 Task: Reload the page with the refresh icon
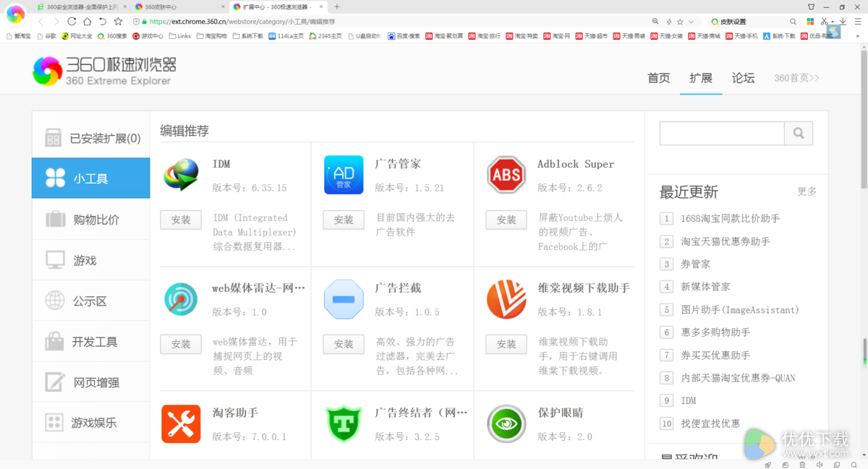point(72,22)
